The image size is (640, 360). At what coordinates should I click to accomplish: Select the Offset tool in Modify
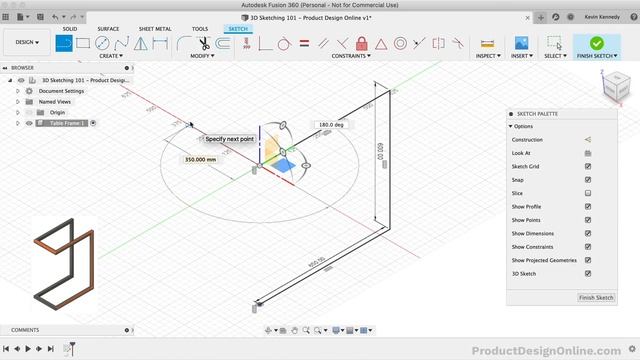point(223,43)
